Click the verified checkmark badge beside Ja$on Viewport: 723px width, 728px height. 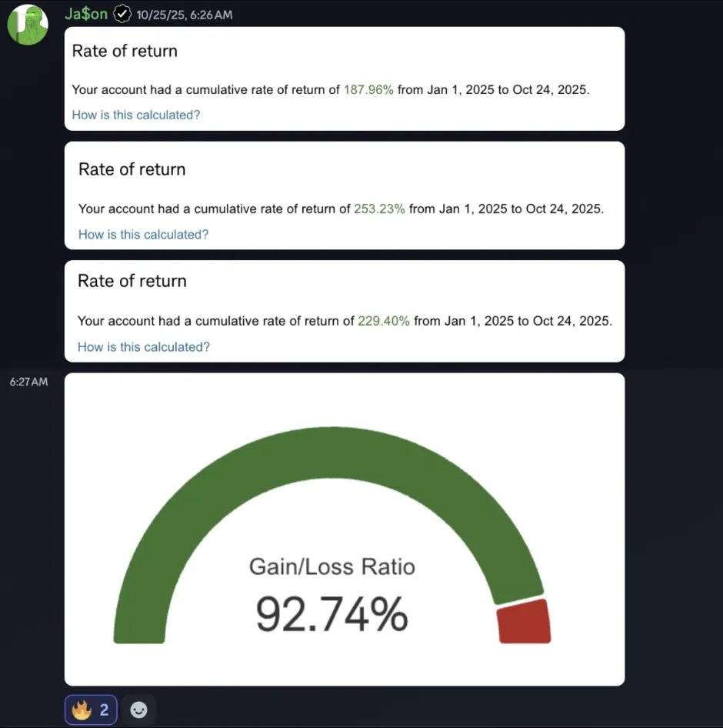pyautogui.click(x=122, y=14)
